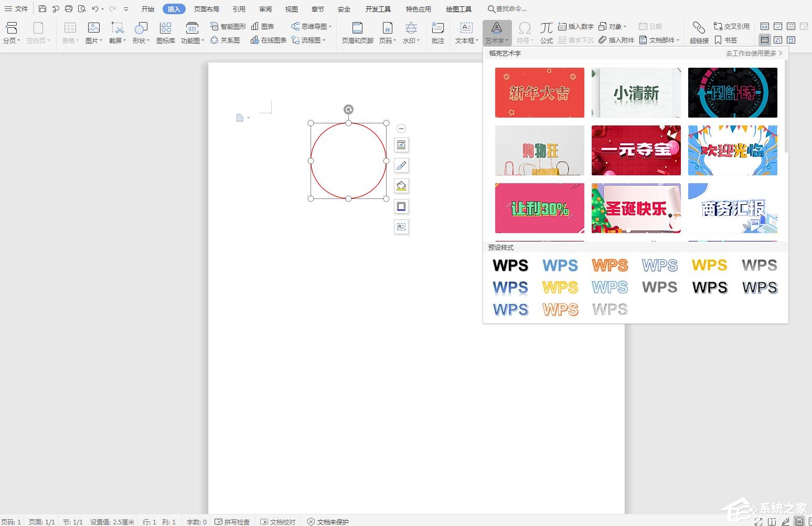Insert a 图表 chart
The width and height of the screenshot is (812, 526).
264,26
